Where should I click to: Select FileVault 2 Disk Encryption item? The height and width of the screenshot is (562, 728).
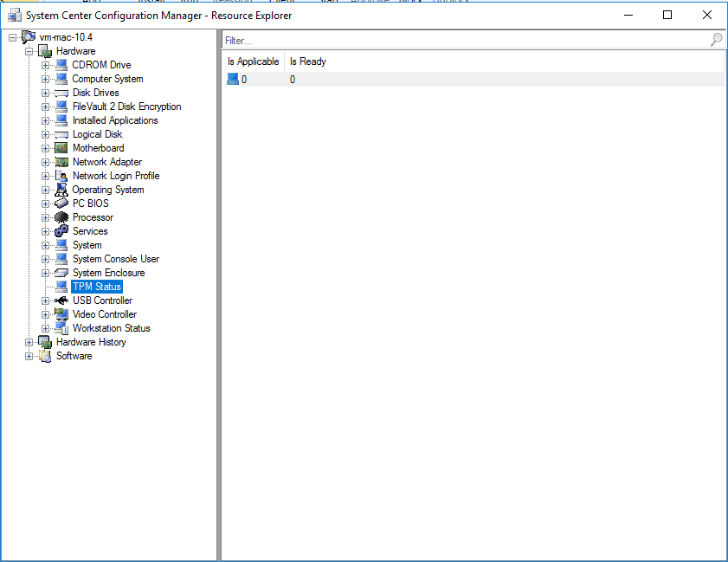pyautogui.click(x=126, y=107)
